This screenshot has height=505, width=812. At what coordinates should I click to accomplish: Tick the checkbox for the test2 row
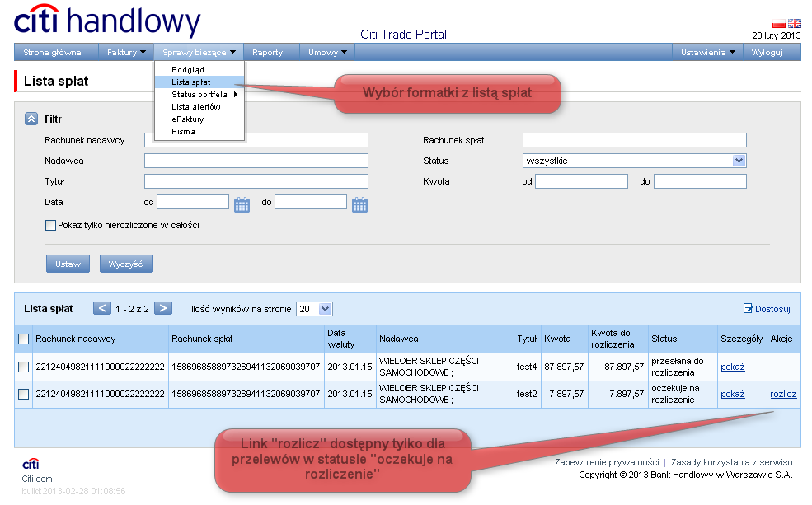tap(23, 395)
